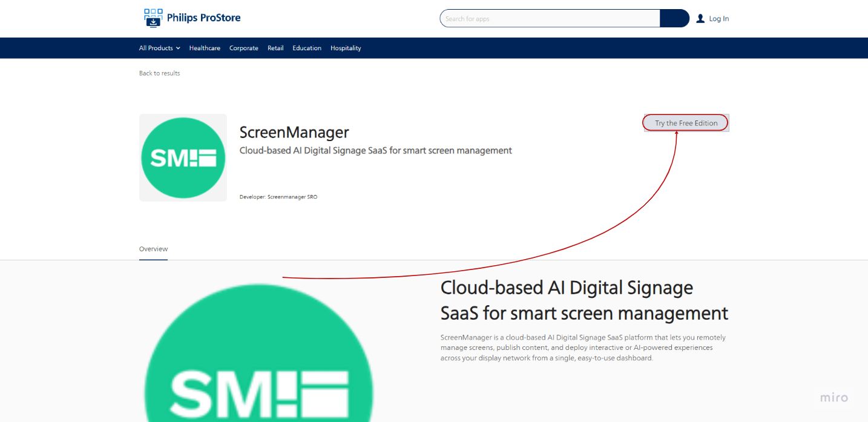
Task: Select the Overview tab
Action: coord(153,249)
